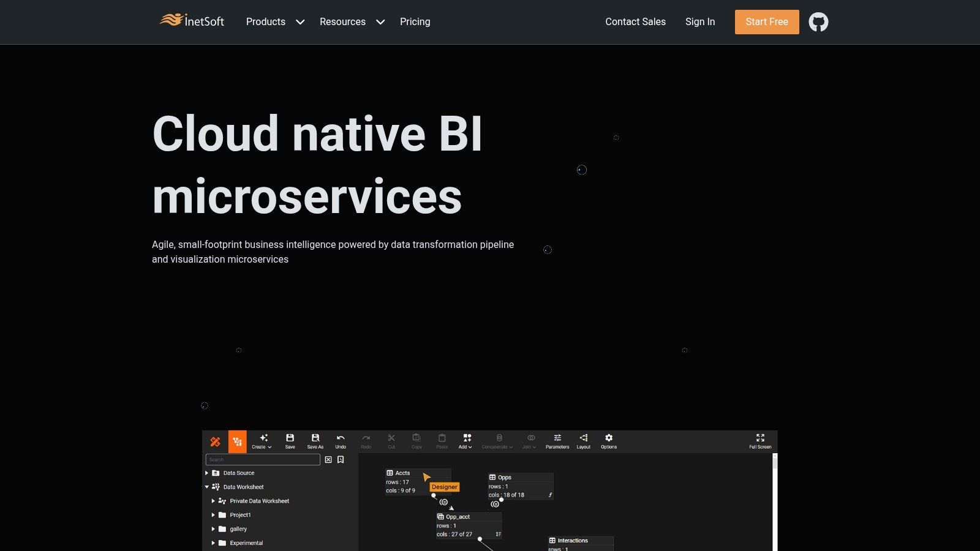980x551 pixels.
Task: Expand the Project1 folder arrow
Action: click(x=213, y=515)
